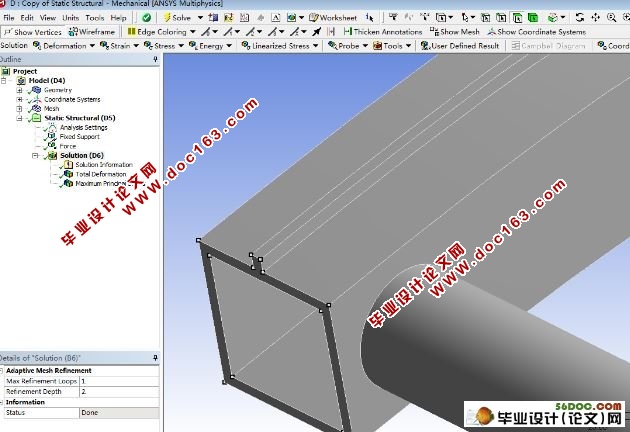Click the selection information cursor icon
This screenshot has width=630, height=432.
pyautogui.click(x=370, y=18)
